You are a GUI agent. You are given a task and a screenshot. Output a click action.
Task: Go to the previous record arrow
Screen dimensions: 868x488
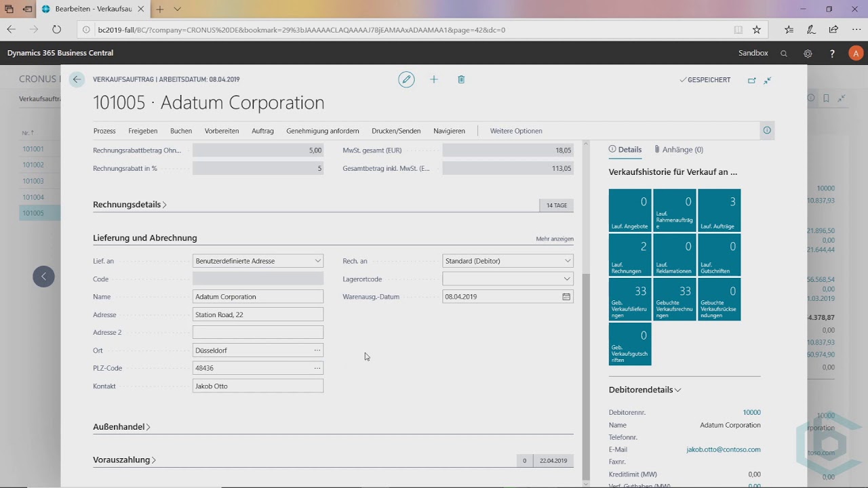[x=43, y=276]
